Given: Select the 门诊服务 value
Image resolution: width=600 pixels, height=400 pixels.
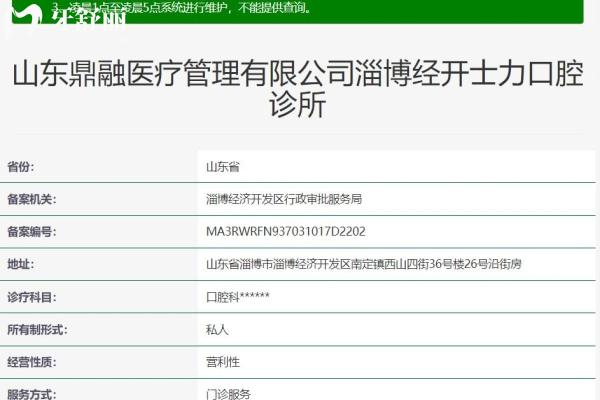Looking at the screenshot, I should point(228,394).
